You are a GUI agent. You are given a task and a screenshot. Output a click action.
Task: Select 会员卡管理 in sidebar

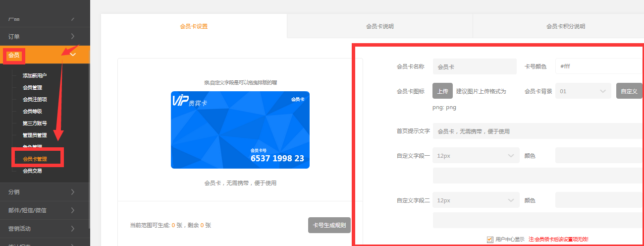pos(35,159)
